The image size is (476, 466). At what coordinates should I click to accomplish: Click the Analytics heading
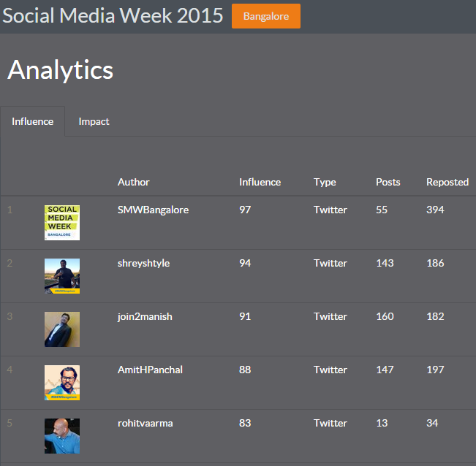(61, 70)
